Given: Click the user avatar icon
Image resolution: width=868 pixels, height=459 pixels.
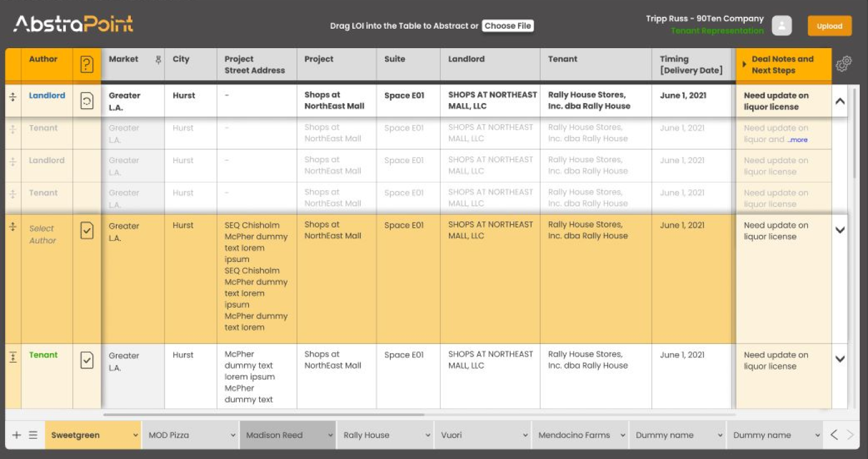Looking at the screenshot, I should (782, 26).
